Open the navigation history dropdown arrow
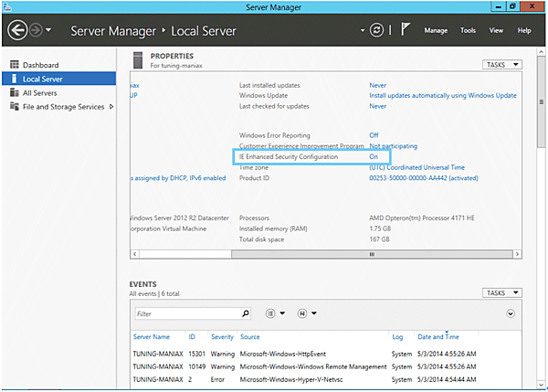 tap(48, 31)
